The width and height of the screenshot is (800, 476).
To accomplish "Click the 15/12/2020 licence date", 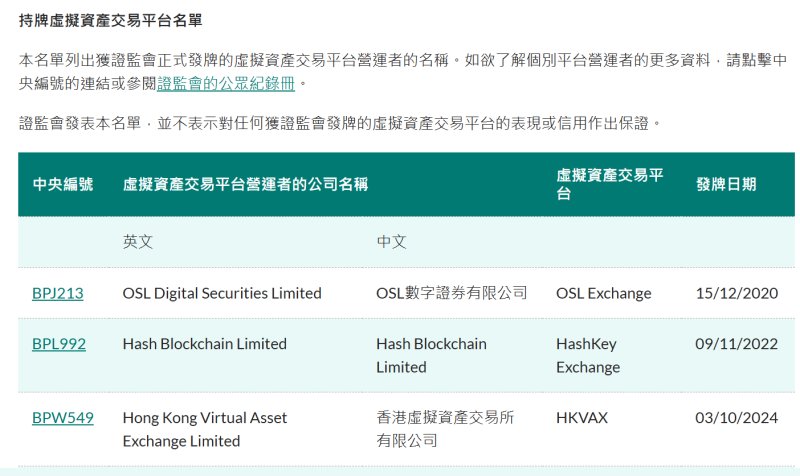I will click(x=737, y=293).
